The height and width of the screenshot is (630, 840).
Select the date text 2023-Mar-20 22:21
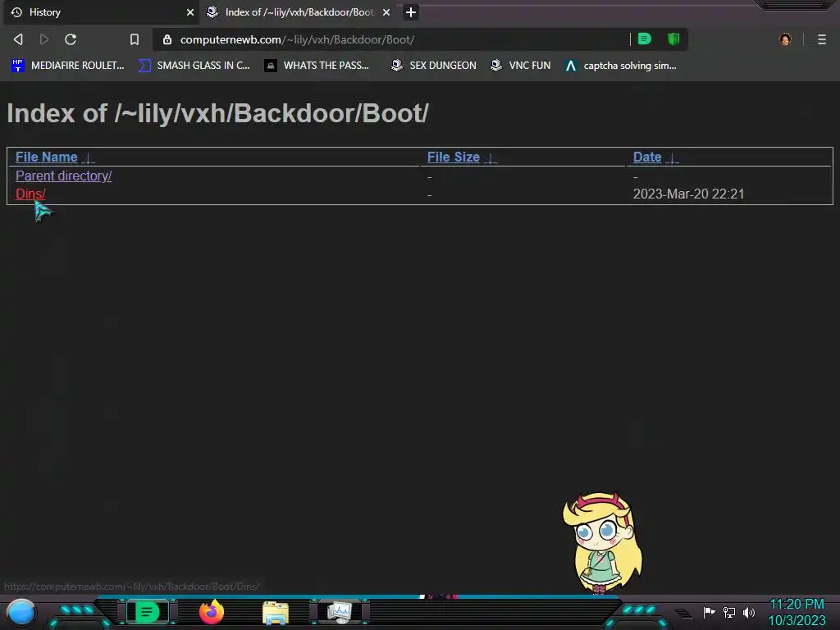click(x=688, y=194)
